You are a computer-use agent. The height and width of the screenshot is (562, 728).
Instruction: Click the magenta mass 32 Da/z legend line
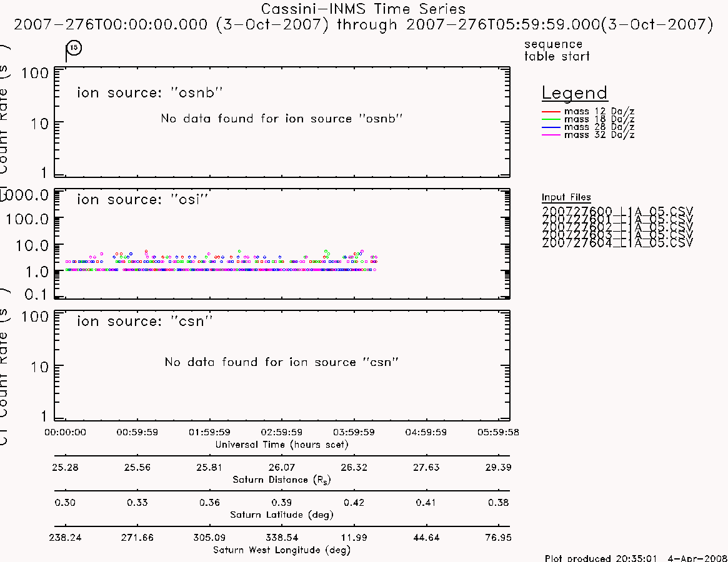pos(551,135)
